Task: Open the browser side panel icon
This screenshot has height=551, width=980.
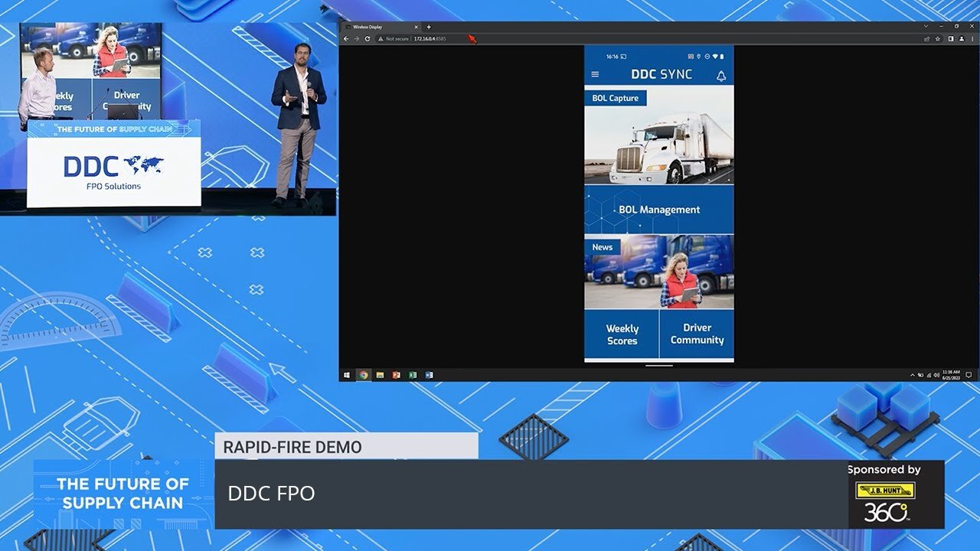Action: coord(951,39)
